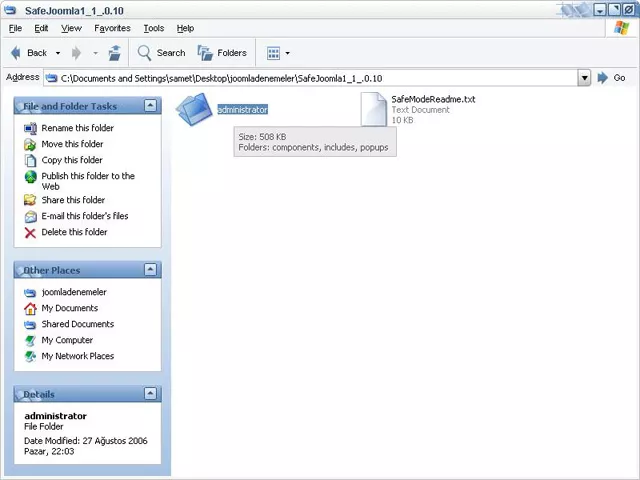
Task: Click the My Network Places icon
Action: 30,356
